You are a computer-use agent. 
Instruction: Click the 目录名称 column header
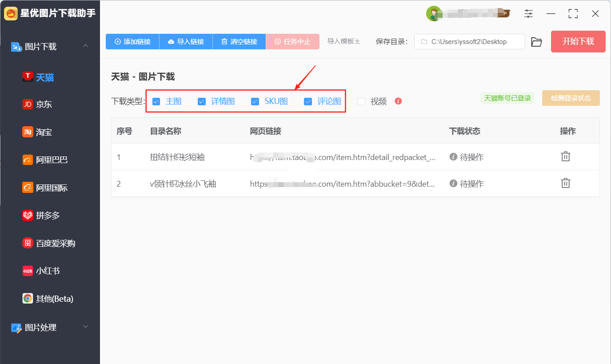(166, 131)
